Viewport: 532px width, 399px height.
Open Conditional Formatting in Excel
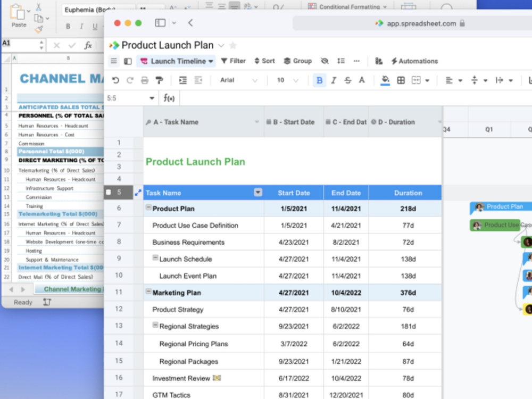347,6
